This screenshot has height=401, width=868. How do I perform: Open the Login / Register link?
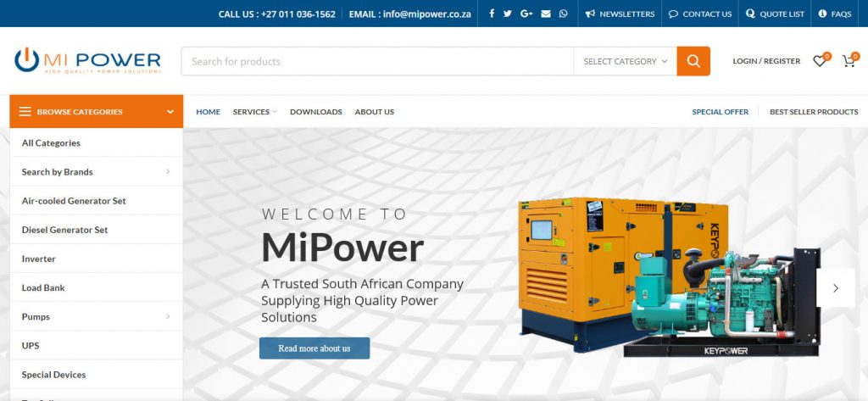[766, 61]
